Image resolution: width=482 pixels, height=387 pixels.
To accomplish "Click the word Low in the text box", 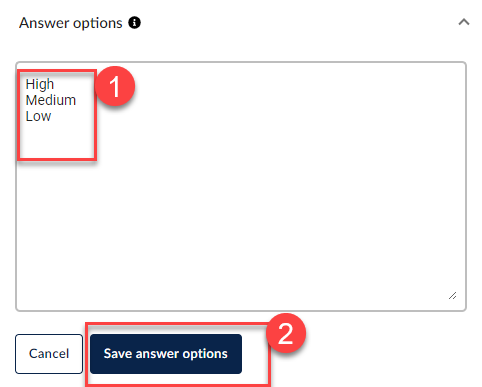I will click(x=38, y=116).
